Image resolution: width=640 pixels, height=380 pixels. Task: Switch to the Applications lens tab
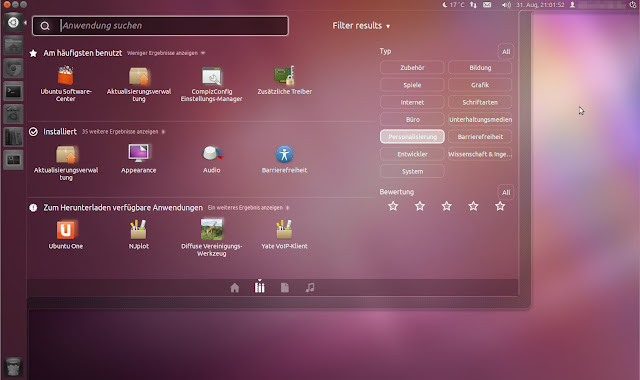point(260,287)
